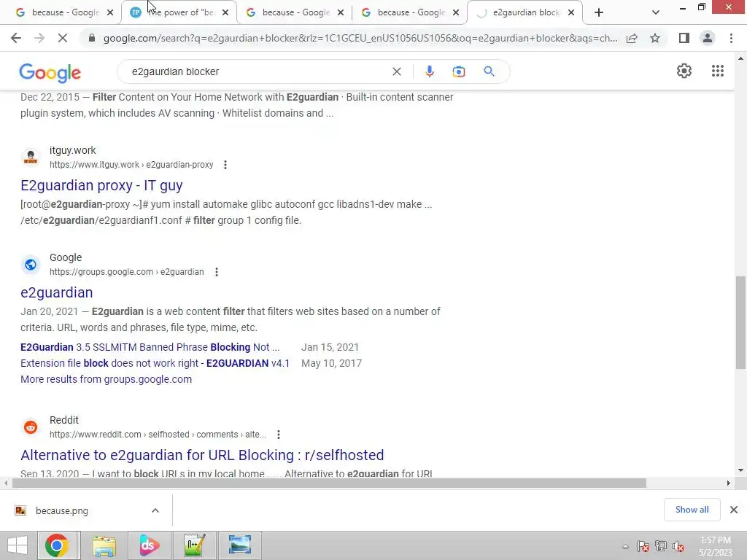The image size is (747, 560).
Task: Open more options for Reddit result
Action: coord(278,435)
